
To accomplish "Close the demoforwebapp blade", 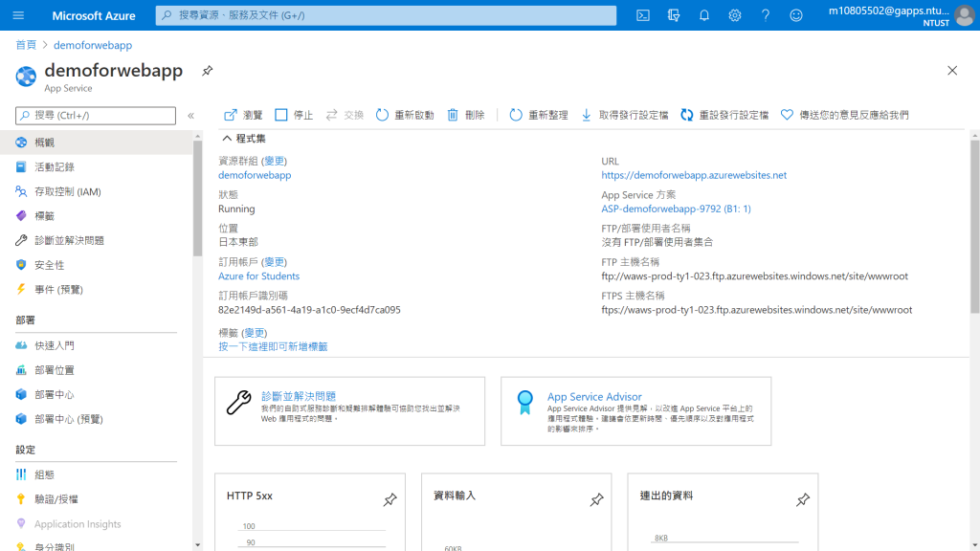I will coord(952,71).
